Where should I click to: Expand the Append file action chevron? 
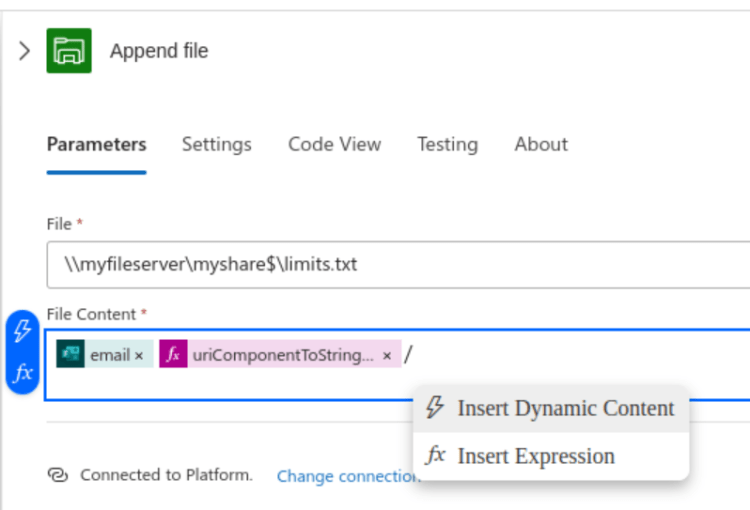point(24,51)
